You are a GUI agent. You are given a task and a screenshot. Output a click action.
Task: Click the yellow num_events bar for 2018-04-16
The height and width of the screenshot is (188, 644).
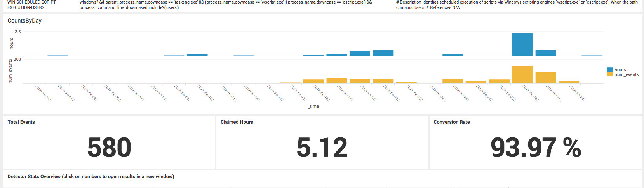coord(313,81)
